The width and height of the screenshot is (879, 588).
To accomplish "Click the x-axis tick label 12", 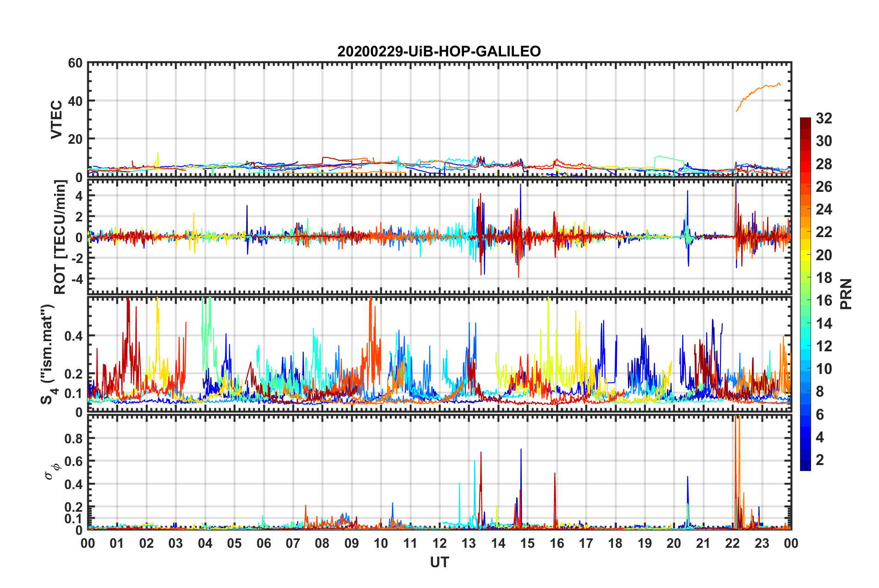I will (x=439, y=543).
